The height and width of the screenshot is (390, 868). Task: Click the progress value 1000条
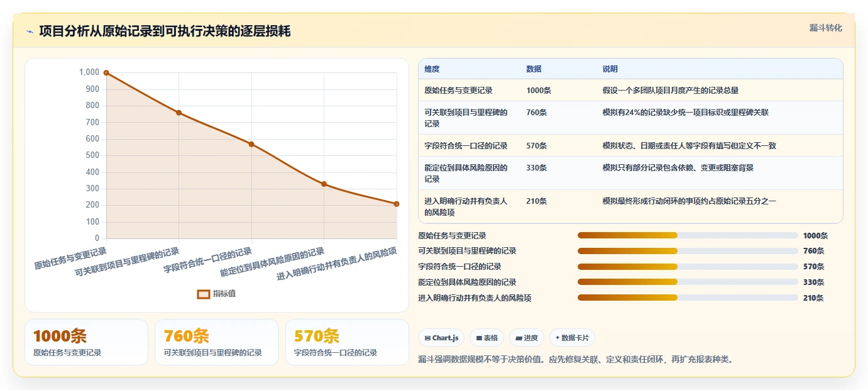pyautogui.click(x=815, y=236)
